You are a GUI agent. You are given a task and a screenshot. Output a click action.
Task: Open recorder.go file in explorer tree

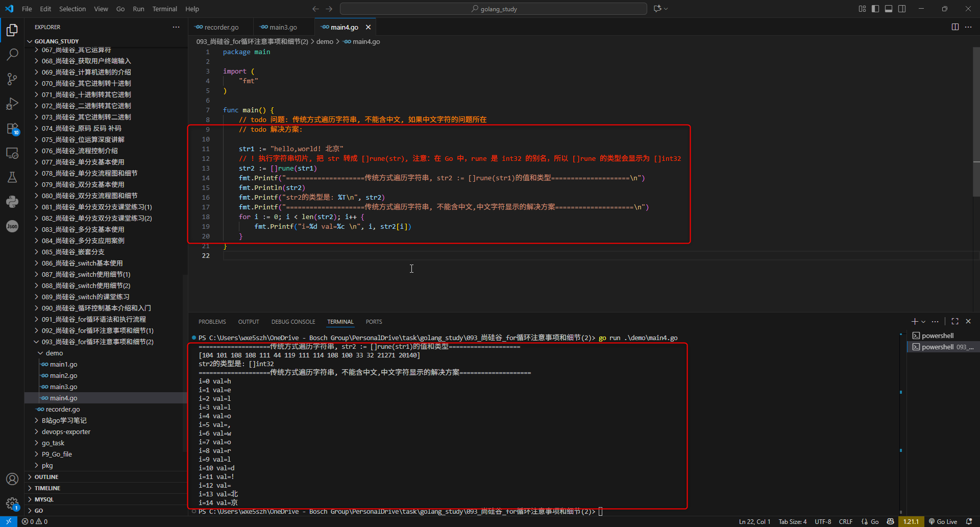pos(106,409)
